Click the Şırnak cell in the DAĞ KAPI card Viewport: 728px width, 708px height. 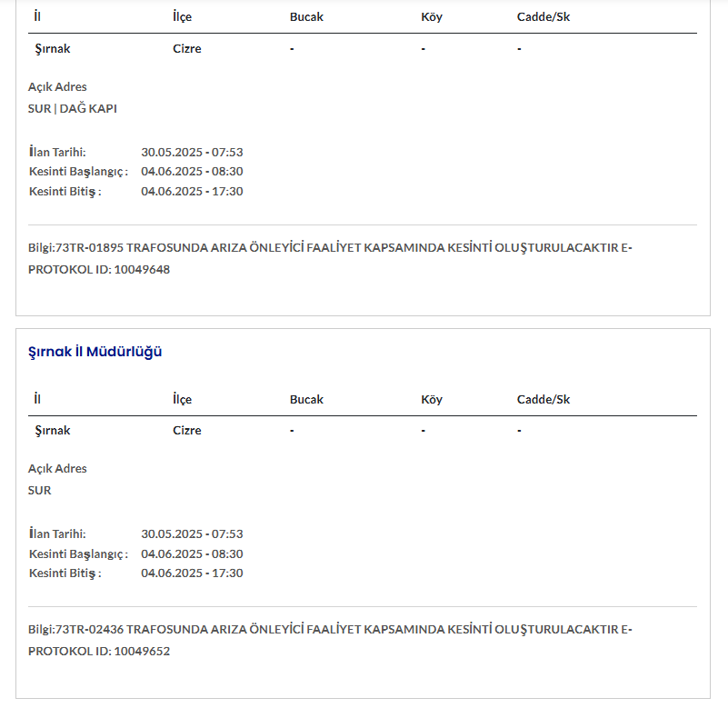(53, 49)
